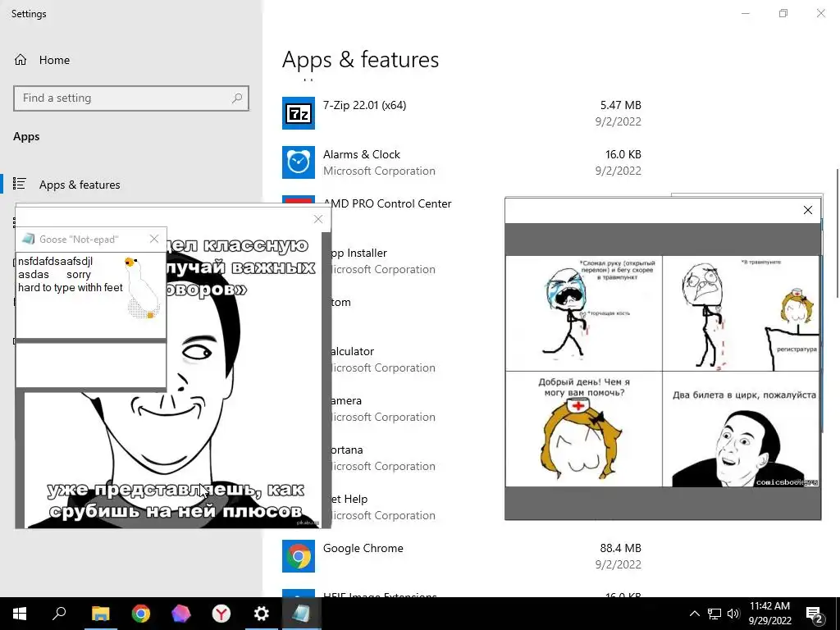Select AMD PRO Control Center entry
Viewport: 840px width, 630px height.
pyautogui.click(x=387, y=203)
